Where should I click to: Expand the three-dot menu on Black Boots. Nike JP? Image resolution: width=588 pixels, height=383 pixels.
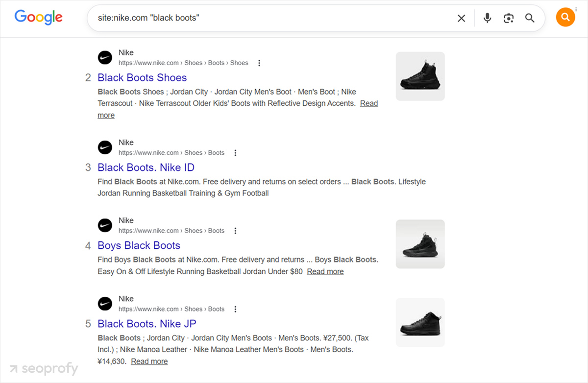(x=236, y=309)
